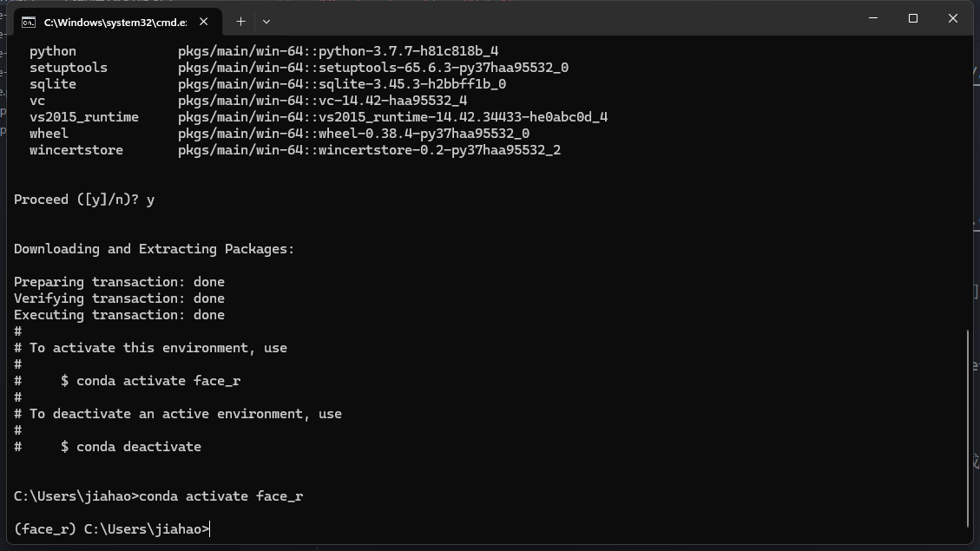Click the '$ conda deactivate' hint text
The height and width of the screenshot is (551, 980).
coord(131,447)
